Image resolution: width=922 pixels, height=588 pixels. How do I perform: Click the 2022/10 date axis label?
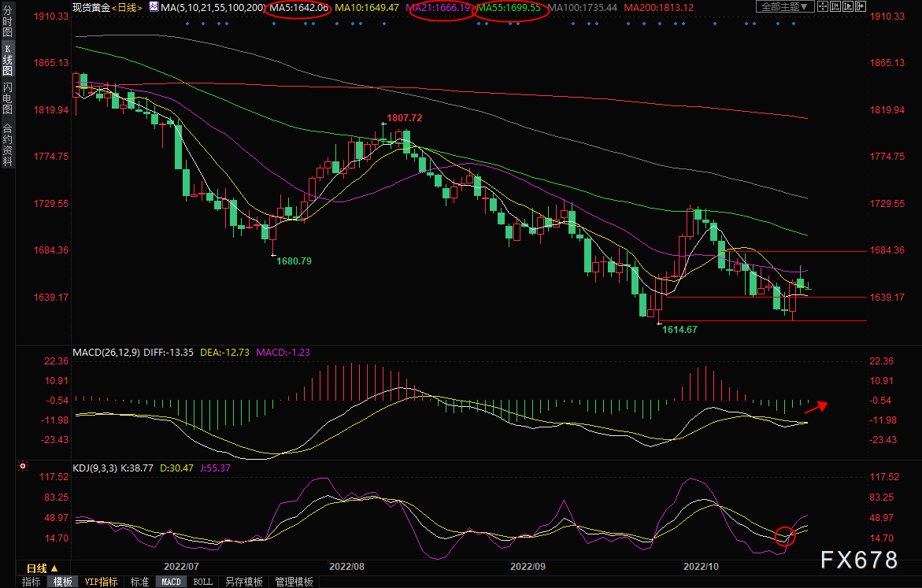coord(701,566)
